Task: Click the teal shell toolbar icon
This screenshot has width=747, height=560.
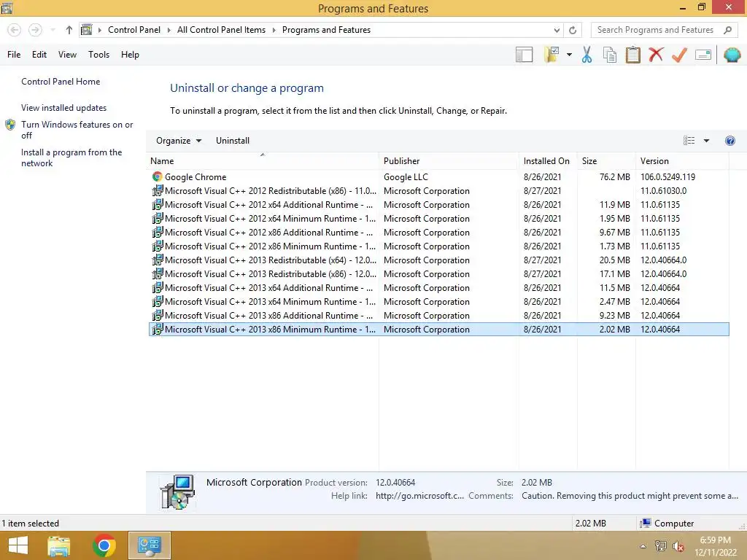Action: (732, 55)
